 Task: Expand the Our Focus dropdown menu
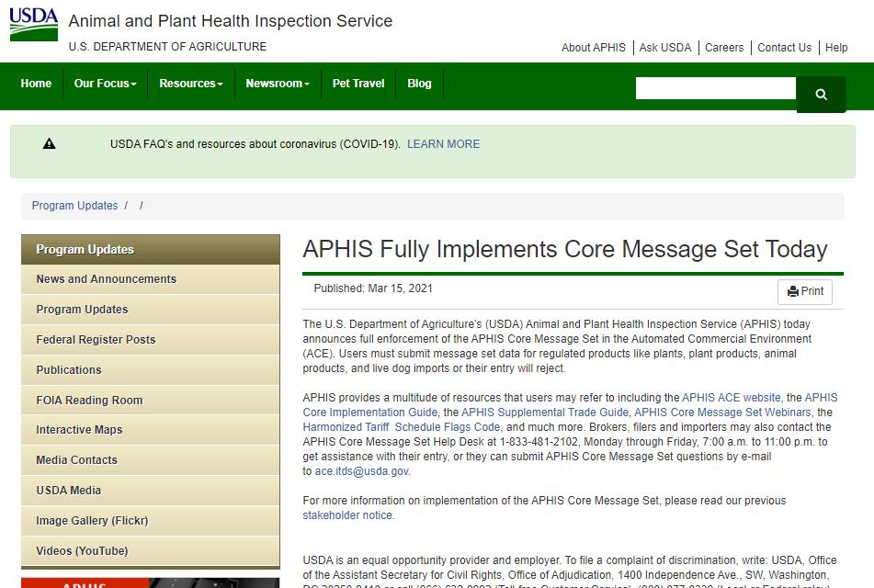tap(105, 84)
